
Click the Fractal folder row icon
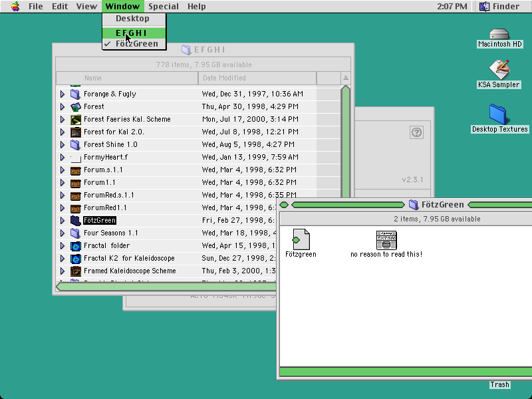[75, 246]
